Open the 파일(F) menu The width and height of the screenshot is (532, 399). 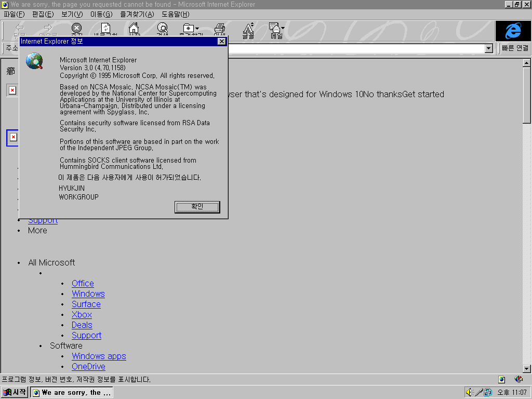(14, 14)
